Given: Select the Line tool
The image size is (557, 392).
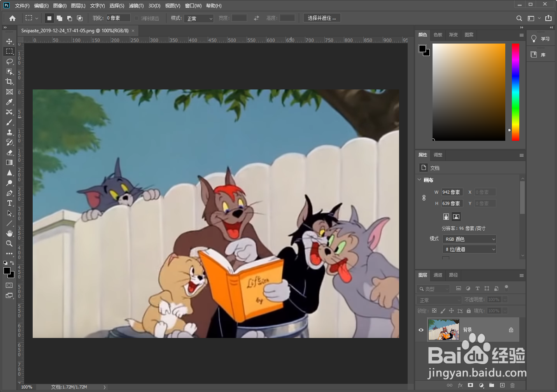Looking at the screenshot, I should click(9, 223).
